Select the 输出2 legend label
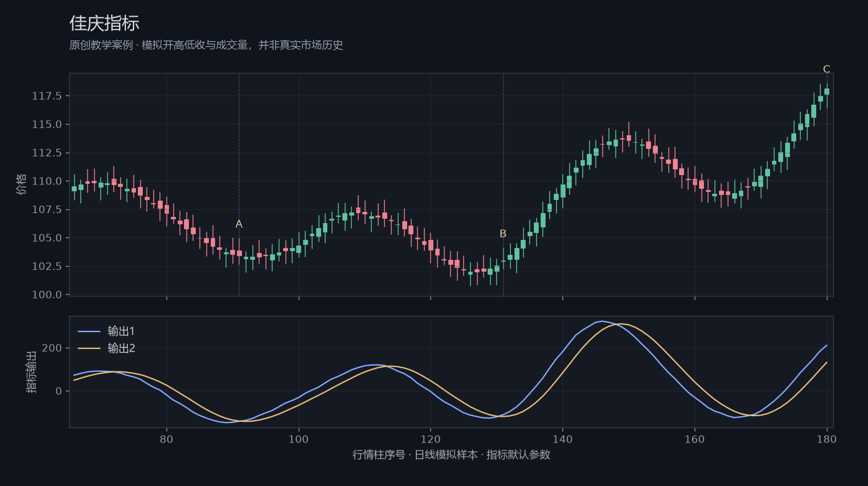Image resolution: width=868 pixels, height=486 pixels. coord(122,348)
